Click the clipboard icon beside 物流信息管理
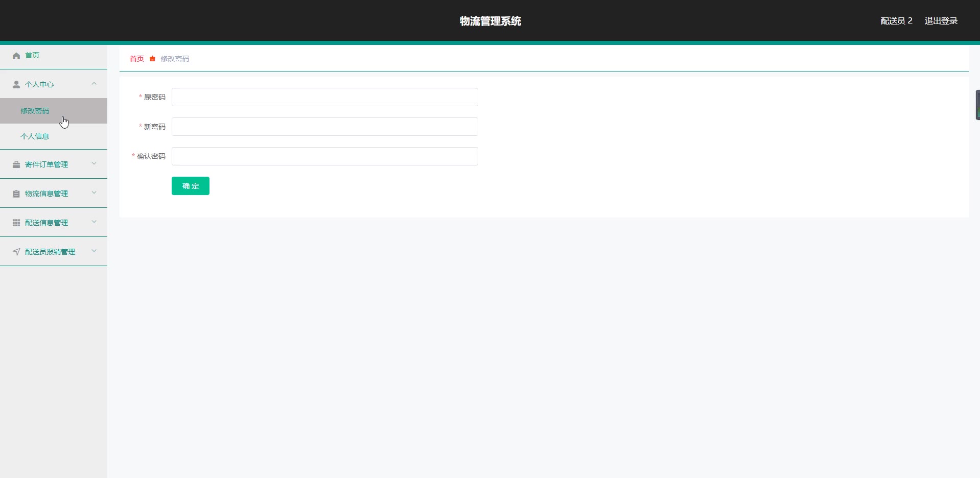 pos(16,194)
